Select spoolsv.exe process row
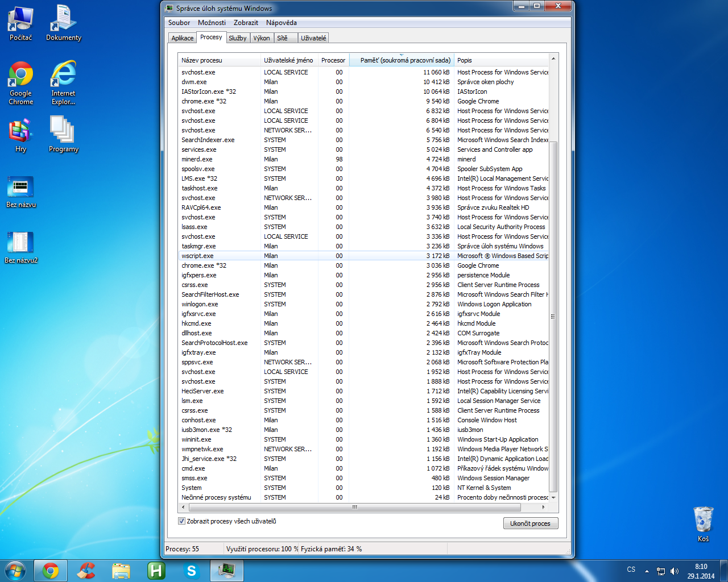The height and width of the screenshot is (582, 728). click(364, 169)
